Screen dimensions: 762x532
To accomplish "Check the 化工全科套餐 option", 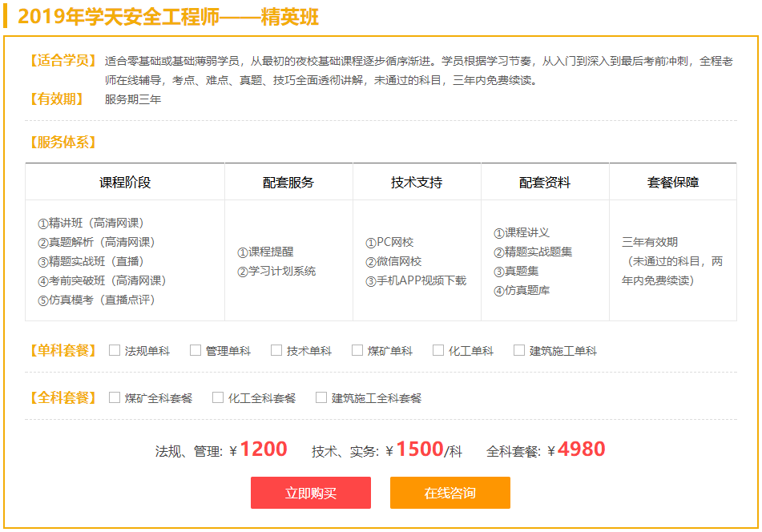I will (218, 397).
